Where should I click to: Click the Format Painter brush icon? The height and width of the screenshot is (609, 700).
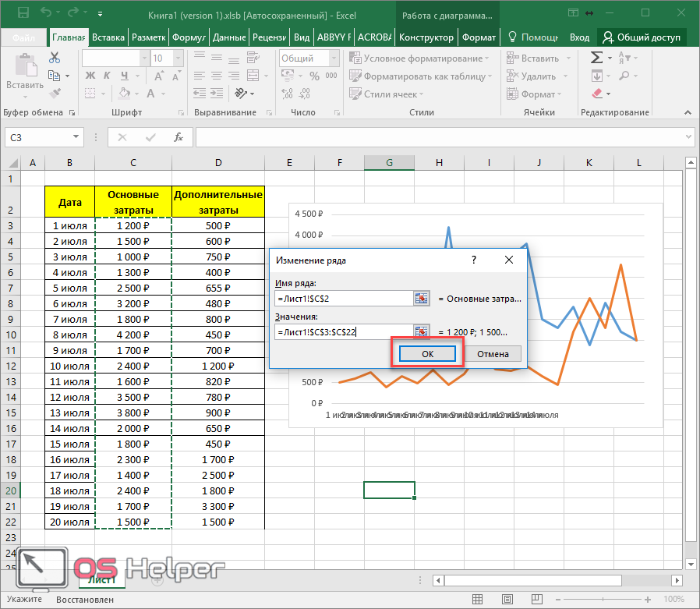55,94
